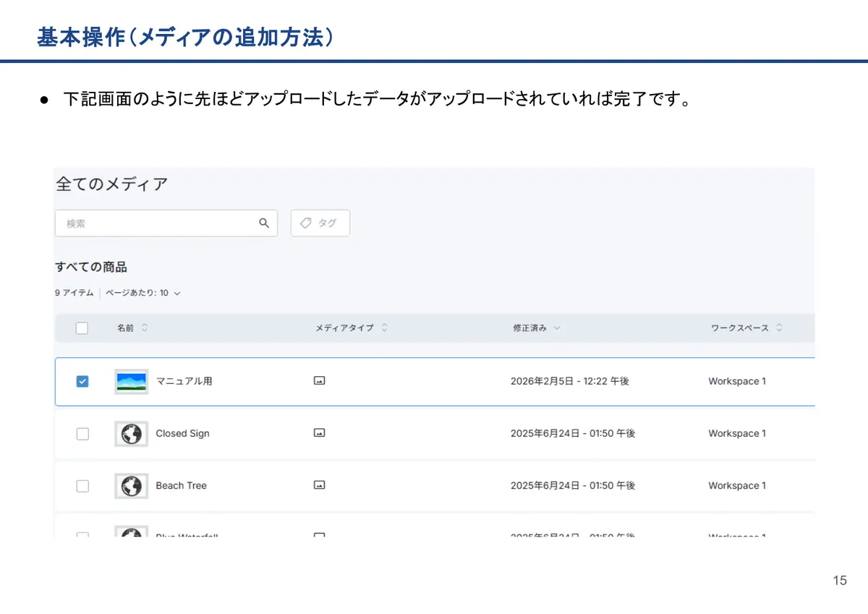Click the image media type icon for マニュアル用
This screenshot has width=868, height=614.
point(319,380)
